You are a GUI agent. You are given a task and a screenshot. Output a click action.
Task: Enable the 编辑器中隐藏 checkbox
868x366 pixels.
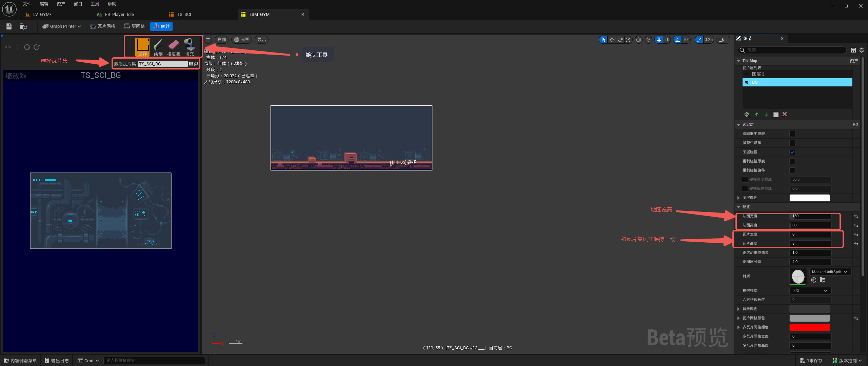(x=792, y=134)
